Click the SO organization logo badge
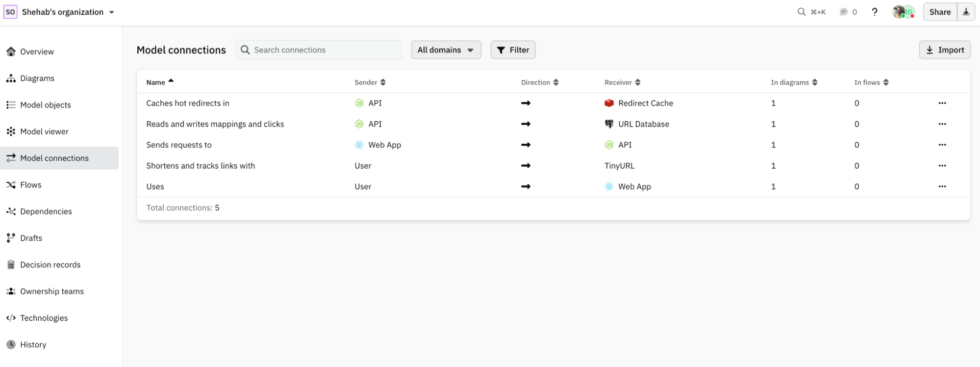 tap(10, 12)
